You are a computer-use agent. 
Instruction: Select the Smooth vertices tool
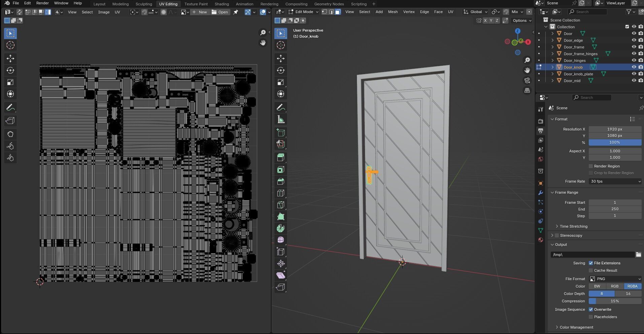[x=281, y=240]
